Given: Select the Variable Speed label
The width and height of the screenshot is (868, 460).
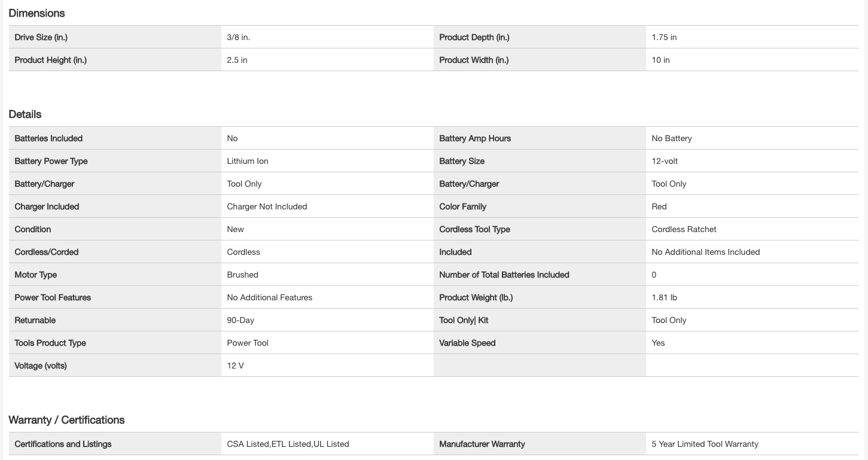Looking at the screenshot, I should click(x=467, y=343).
